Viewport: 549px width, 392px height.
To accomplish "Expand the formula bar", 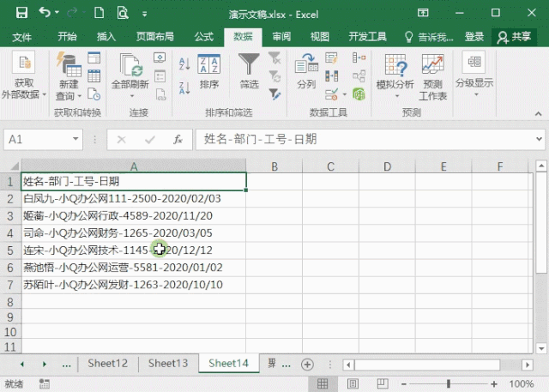I will point(539,139).
